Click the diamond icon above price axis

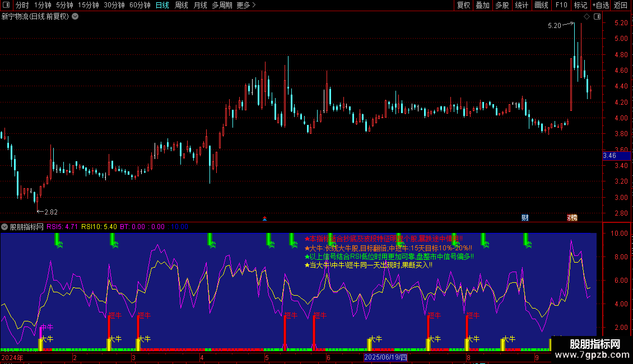coord(587,17)
